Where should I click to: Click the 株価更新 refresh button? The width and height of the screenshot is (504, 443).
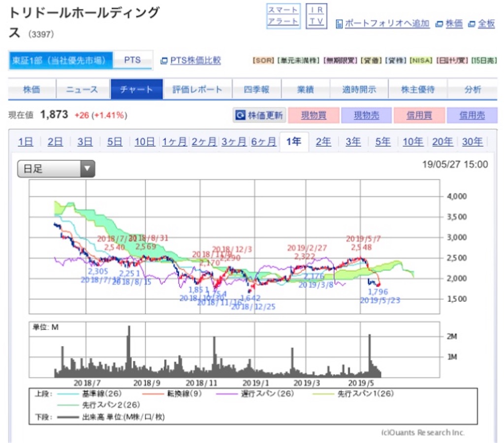tap(259, 115)
